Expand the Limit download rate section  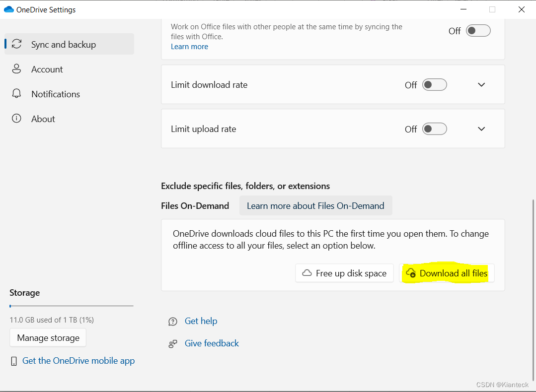coord(481,84)
